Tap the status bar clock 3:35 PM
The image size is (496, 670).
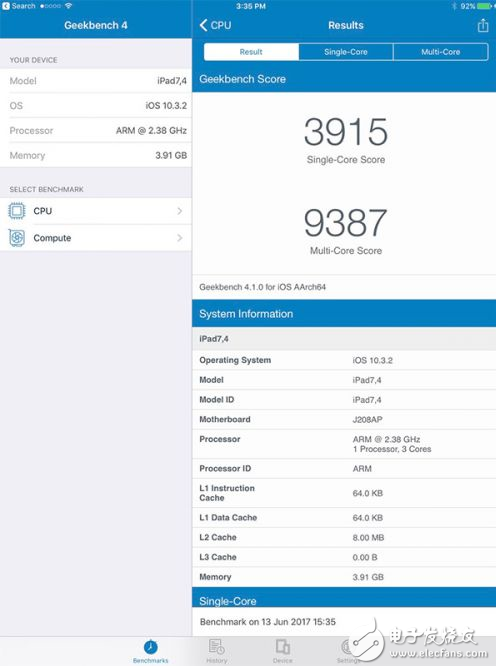pos(251,6)
